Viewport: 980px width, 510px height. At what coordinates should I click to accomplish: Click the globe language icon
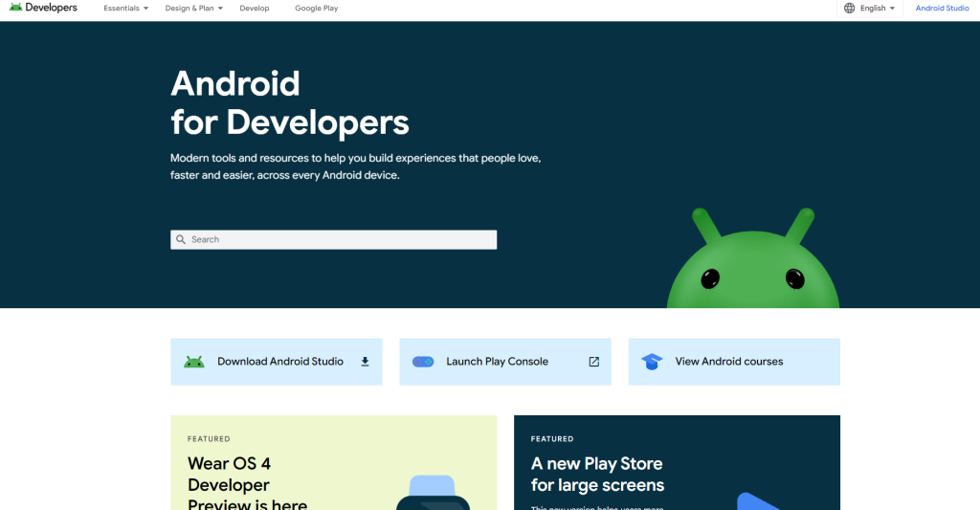(x=849, y=8)
